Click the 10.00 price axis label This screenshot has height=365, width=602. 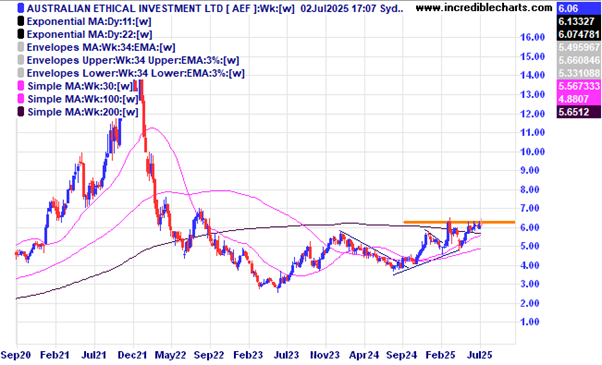point(533,152)
